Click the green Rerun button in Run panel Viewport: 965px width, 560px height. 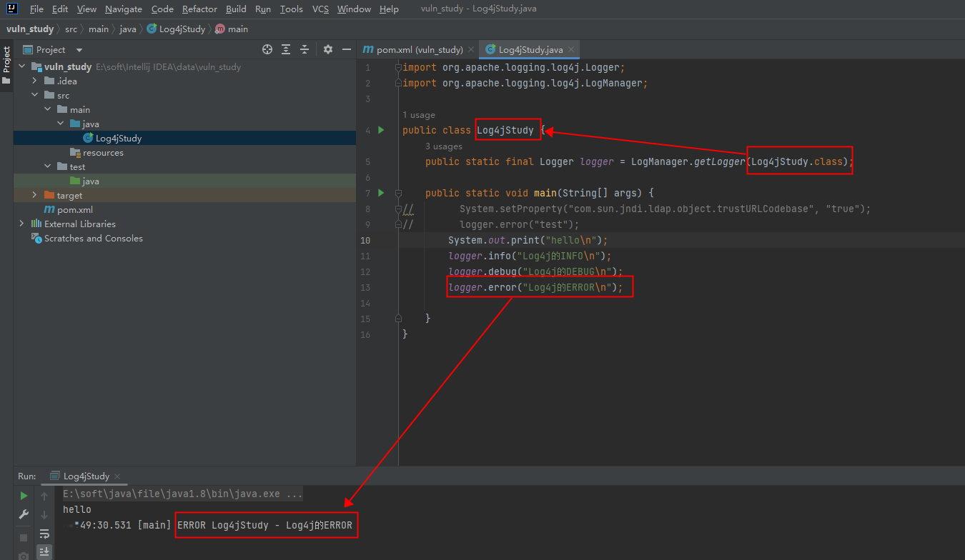coord(24,496)
